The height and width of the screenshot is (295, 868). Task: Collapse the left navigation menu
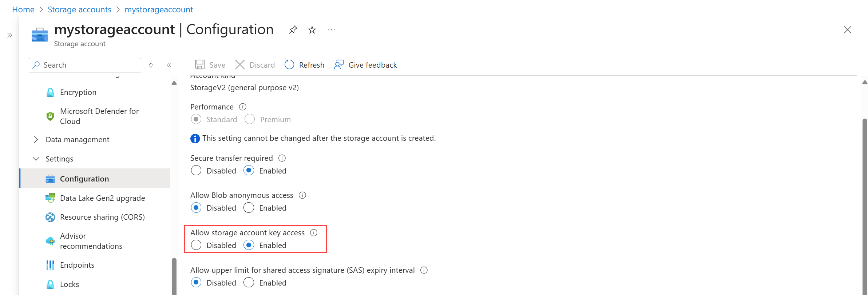click(169, 65)
